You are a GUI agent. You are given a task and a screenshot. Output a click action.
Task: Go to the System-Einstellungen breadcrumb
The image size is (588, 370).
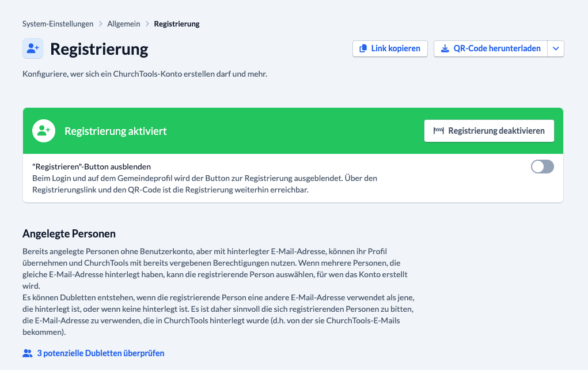pos(58,24)
